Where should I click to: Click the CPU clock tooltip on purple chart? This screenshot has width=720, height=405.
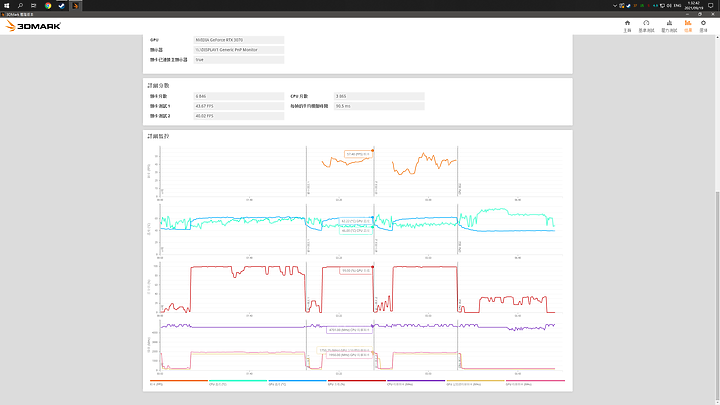click(349, 330)
